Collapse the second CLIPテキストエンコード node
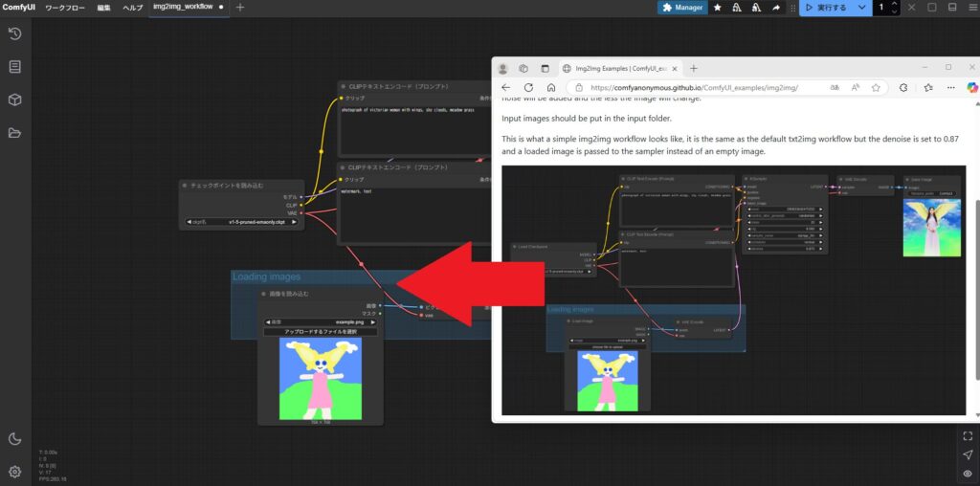Image resolution: width=980 pixels, height=486 pixels. click(x=344, y=167)
